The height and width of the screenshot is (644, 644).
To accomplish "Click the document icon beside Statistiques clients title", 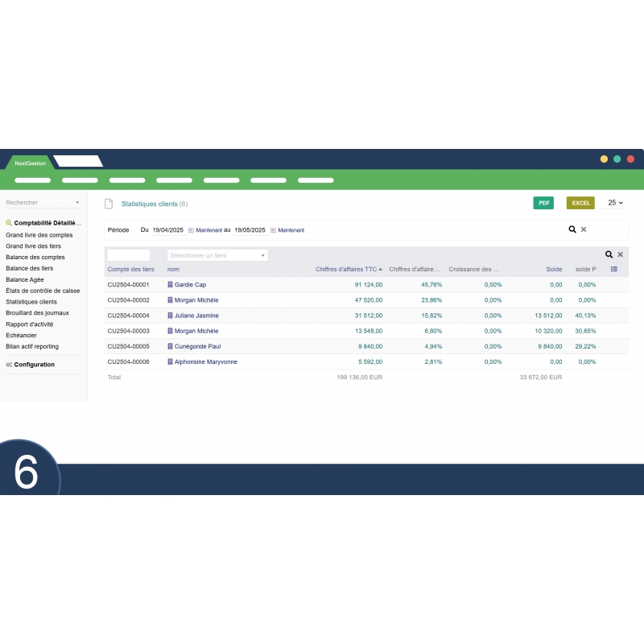I will click(109, 204).
